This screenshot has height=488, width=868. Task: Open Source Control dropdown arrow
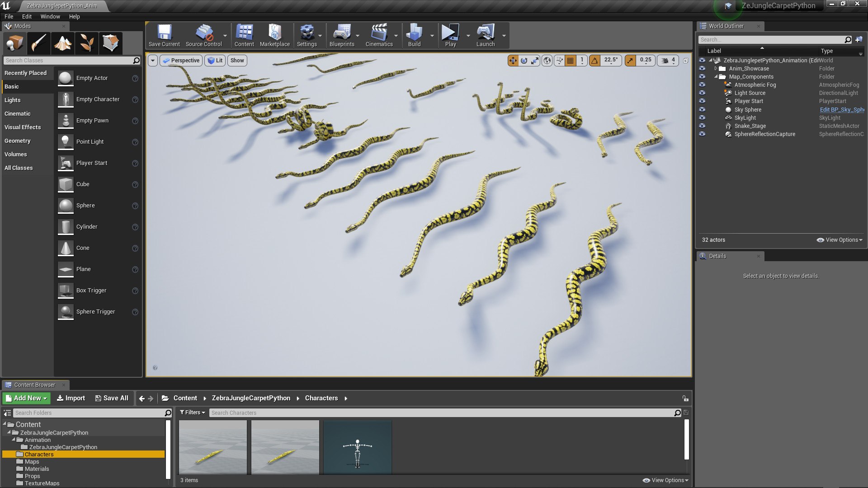click(225, 36)
